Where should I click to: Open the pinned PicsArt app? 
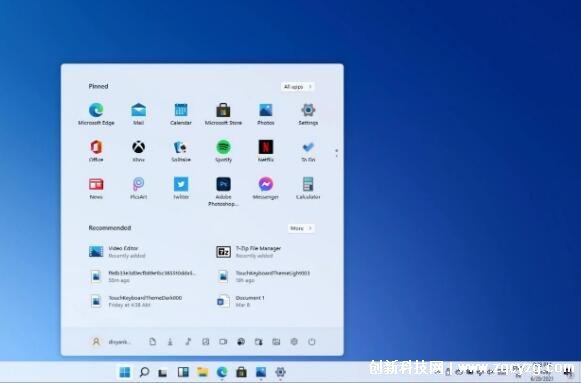139,188
